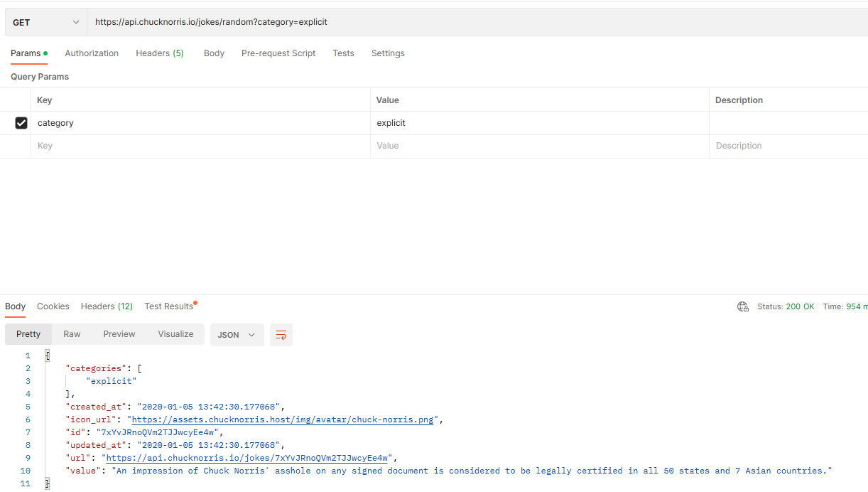Open the Settings tab

(x=388, y=53)
